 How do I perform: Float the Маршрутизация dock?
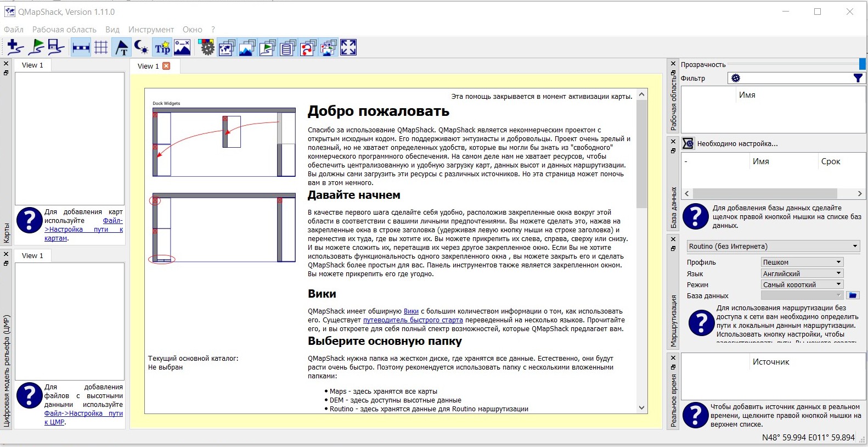pyautogui.click(x=673, y=249)
